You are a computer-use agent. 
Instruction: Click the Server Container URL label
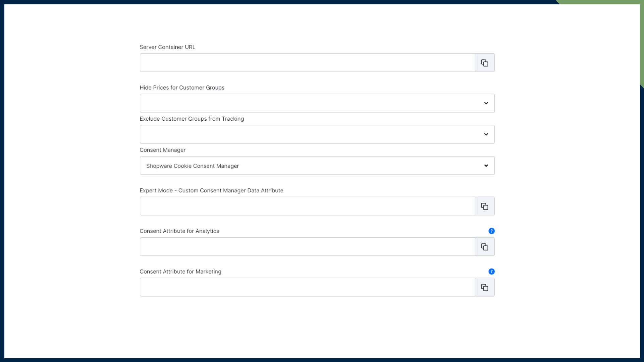point(167,47)
